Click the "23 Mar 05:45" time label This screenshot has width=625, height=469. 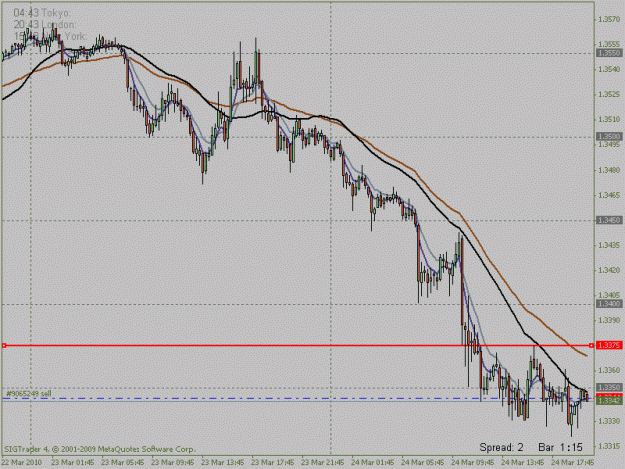click(123, 462)
